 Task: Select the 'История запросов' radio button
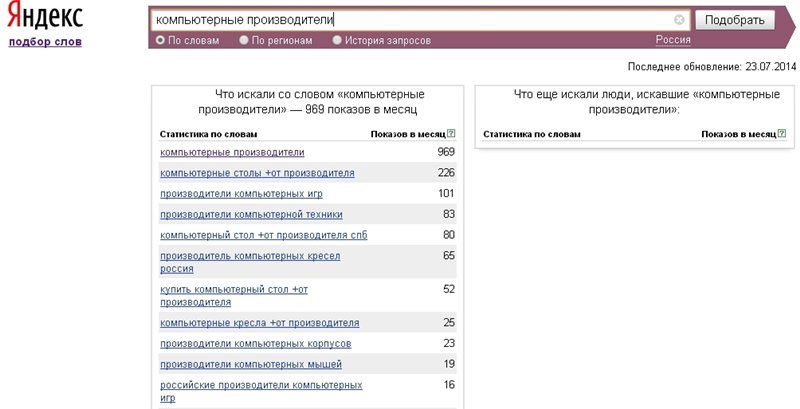(337, 40)
